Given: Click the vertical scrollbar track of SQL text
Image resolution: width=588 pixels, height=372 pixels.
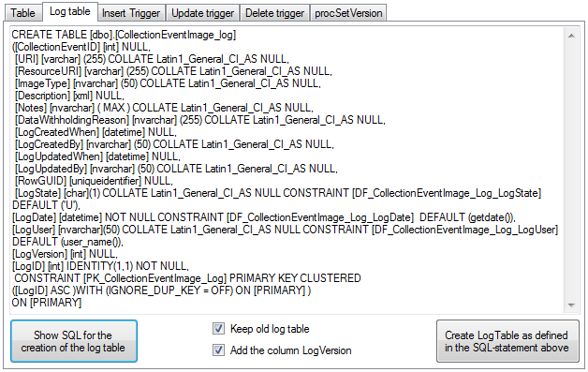Looking at the screenshot, I should coord(571,171).
